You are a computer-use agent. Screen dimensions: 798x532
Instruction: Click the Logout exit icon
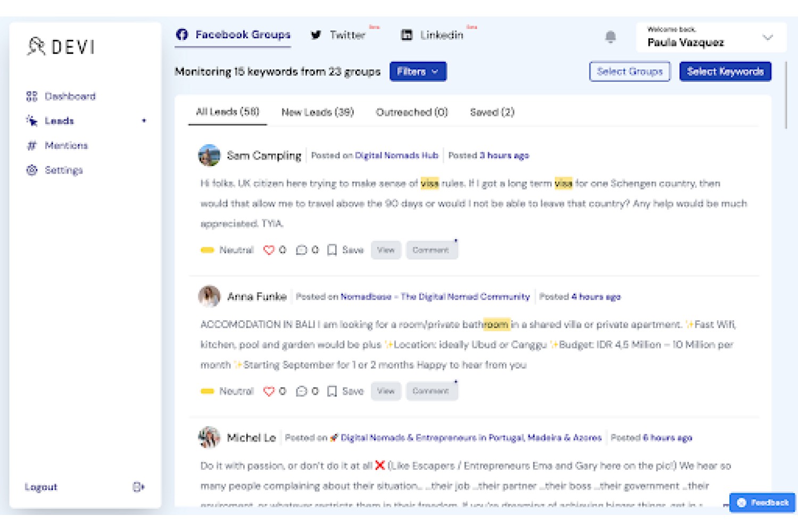(138, 487)
